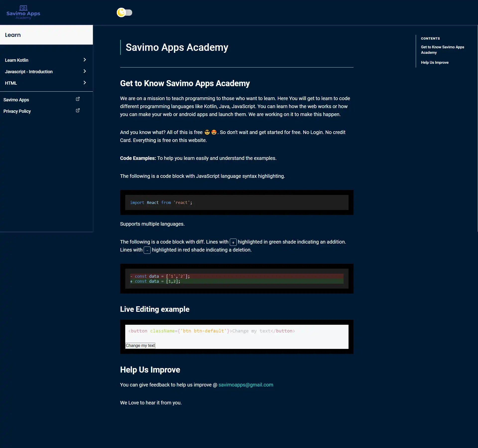Expand the HTML section chevron
478x448 pixels.
coord(85,83)
